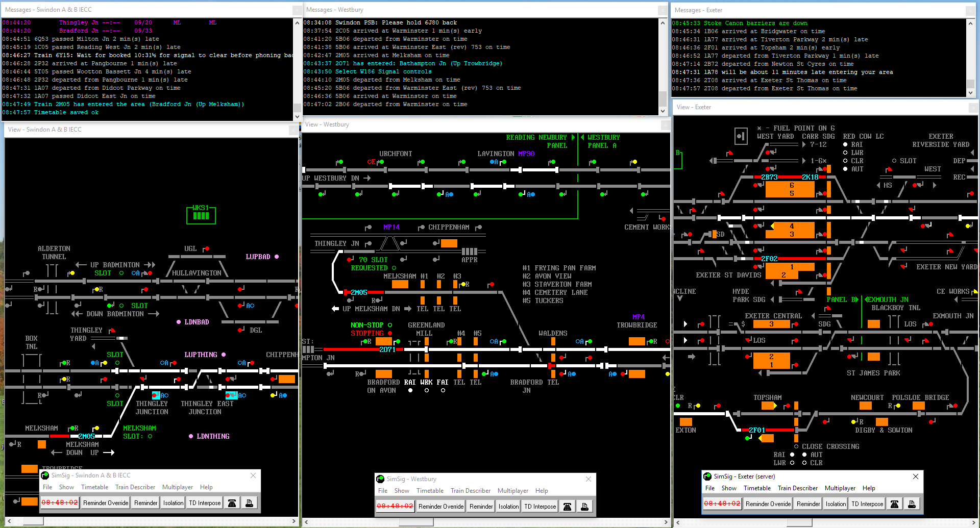
Task: Click scroll-up arrow in Swindon messages
Action: click(297, 23)
